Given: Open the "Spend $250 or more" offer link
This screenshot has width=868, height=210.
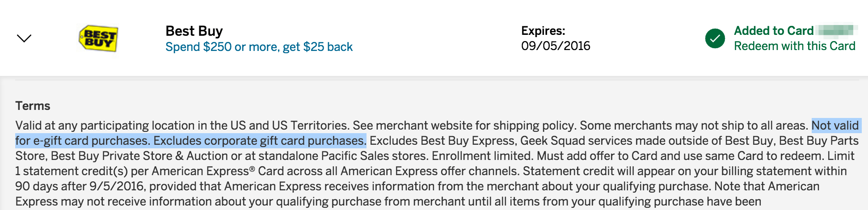Looking at the screenshot, I should 259,47.
